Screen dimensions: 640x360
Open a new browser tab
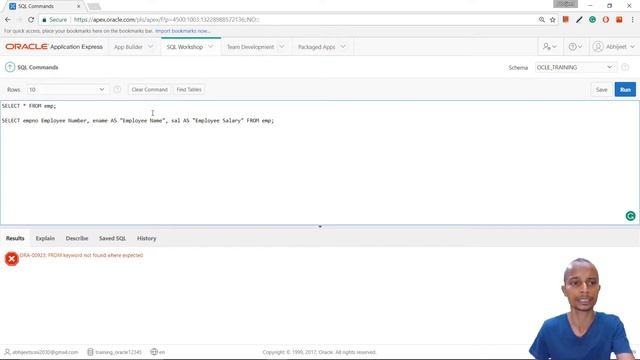click(94, 6)
